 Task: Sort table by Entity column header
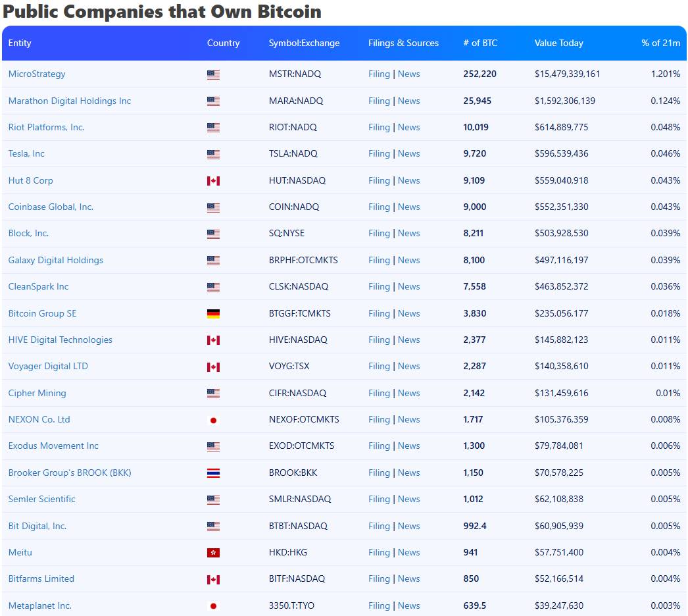[x=20, y=43]
